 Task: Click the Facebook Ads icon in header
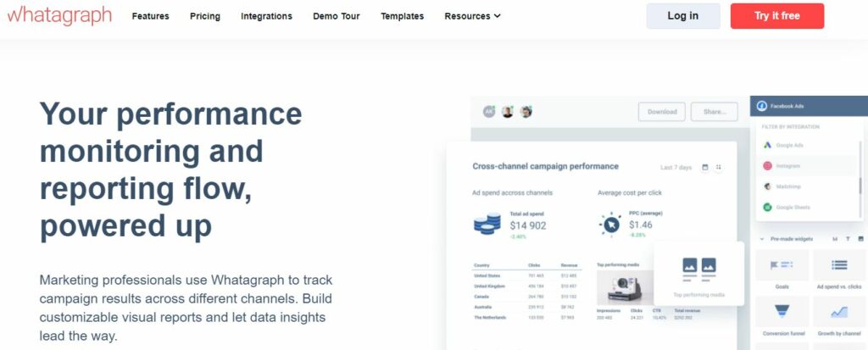pyautogui.click(x=762, y=106)
